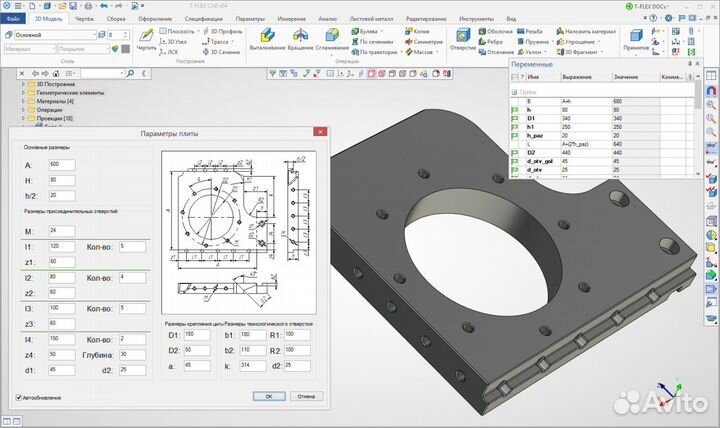
Task: Open the Файл menu
Action: coord(12,19)
